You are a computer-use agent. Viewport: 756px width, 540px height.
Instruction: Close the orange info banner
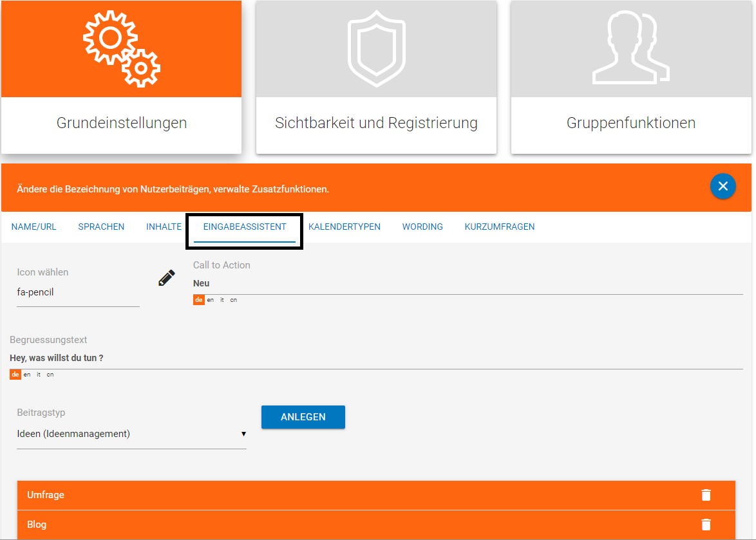[723, 186]
